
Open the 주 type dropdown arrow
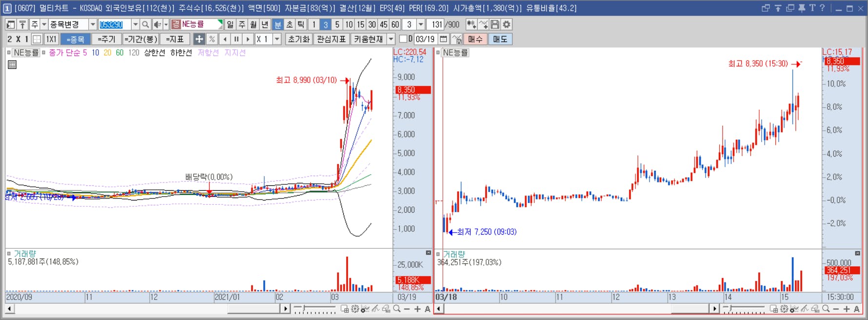pos(44,24)
